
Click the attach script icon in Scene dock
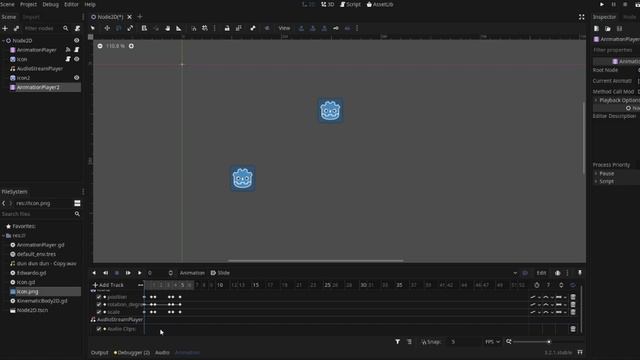(77, 28)
